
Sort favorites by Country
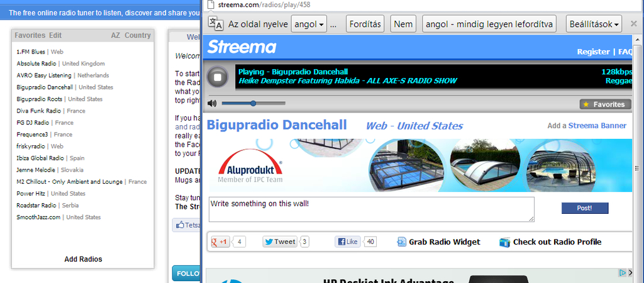pos(138,35)
